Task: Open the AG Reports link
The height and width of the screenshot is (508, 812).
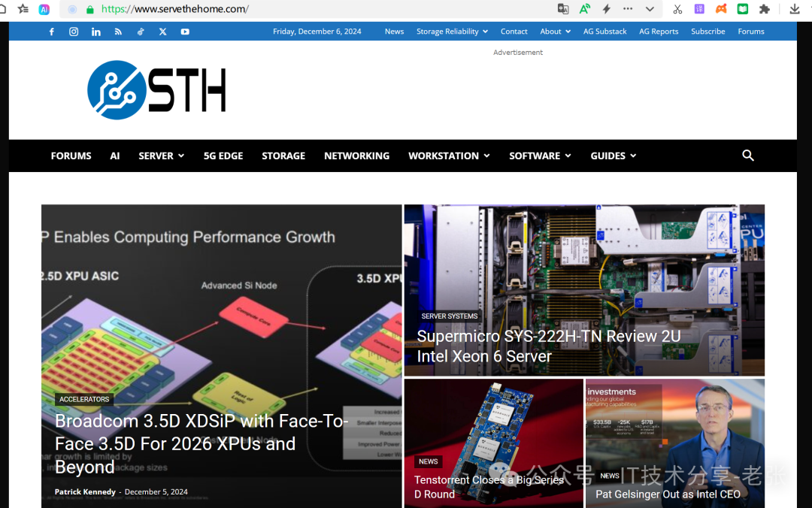Action: pyautogui.click(x=659, y=32)
